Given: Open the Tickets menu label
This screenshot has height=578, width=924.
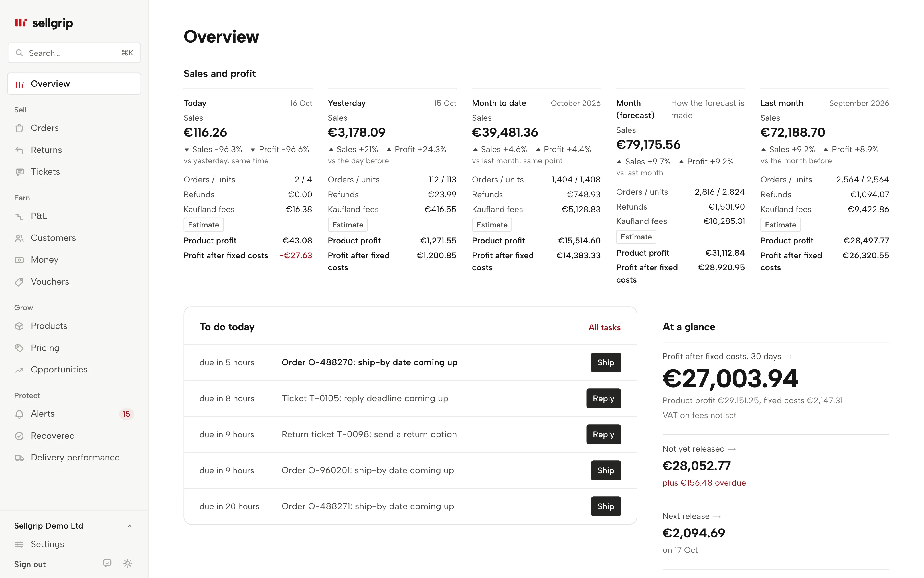Looking at the screenshot, I should (45, 172).
